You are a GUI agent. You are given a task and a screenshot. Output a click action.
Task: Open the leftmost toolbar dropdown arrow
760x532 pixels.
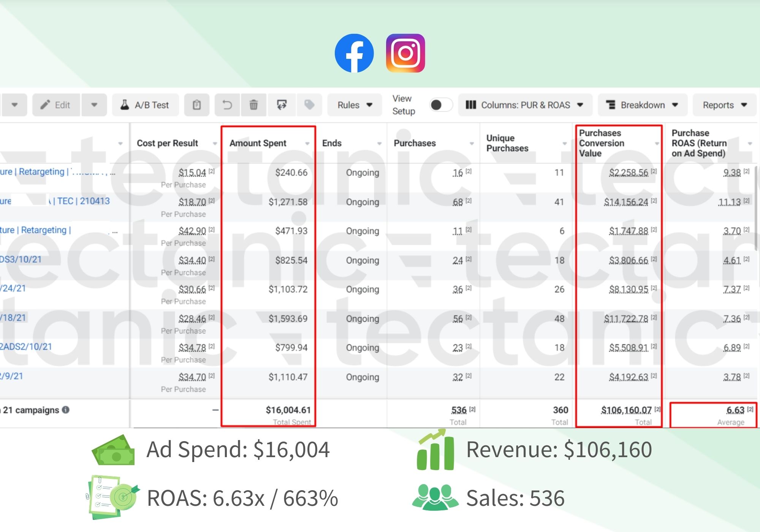point(14,105)
